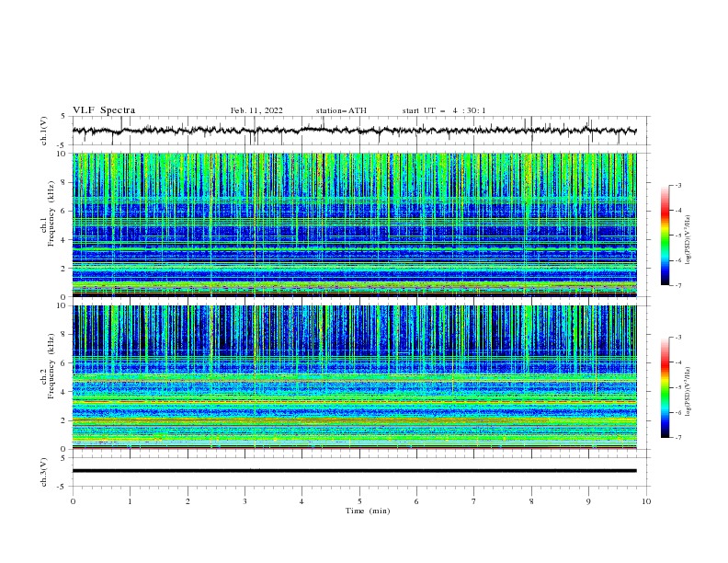Click the "2" kHz tick on ch.1 frequency axis

63,268
